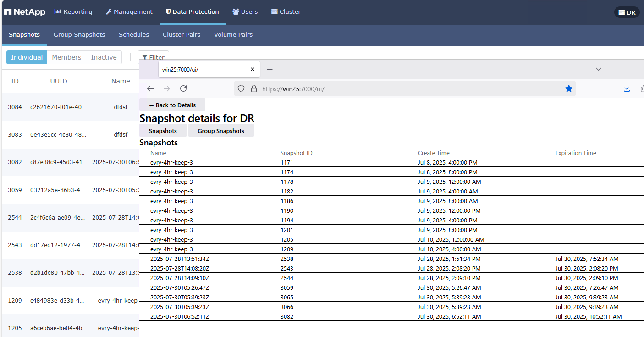
Task: Click the tracking protection shield icon
Action: [x=241, y=88]
